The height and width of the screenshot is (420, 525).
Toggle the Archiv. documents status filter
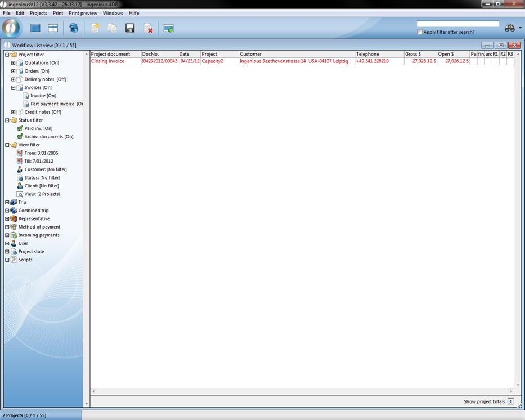click(x=20, y=137)
